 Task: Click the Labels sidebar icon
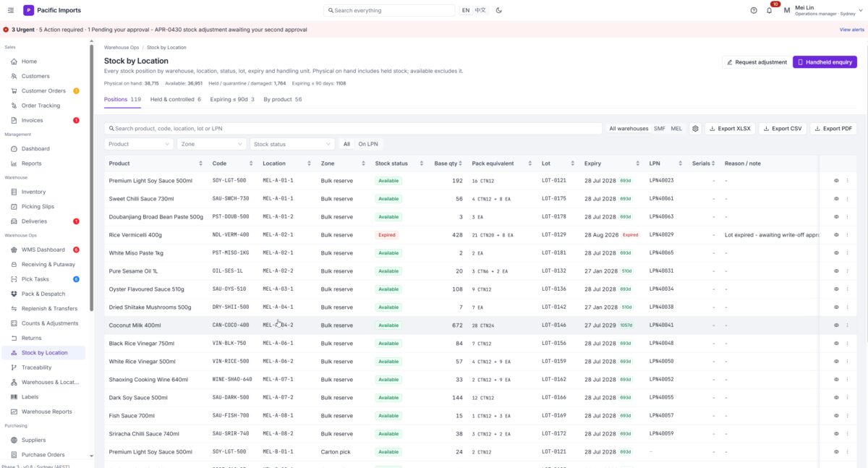coord(14,397)
